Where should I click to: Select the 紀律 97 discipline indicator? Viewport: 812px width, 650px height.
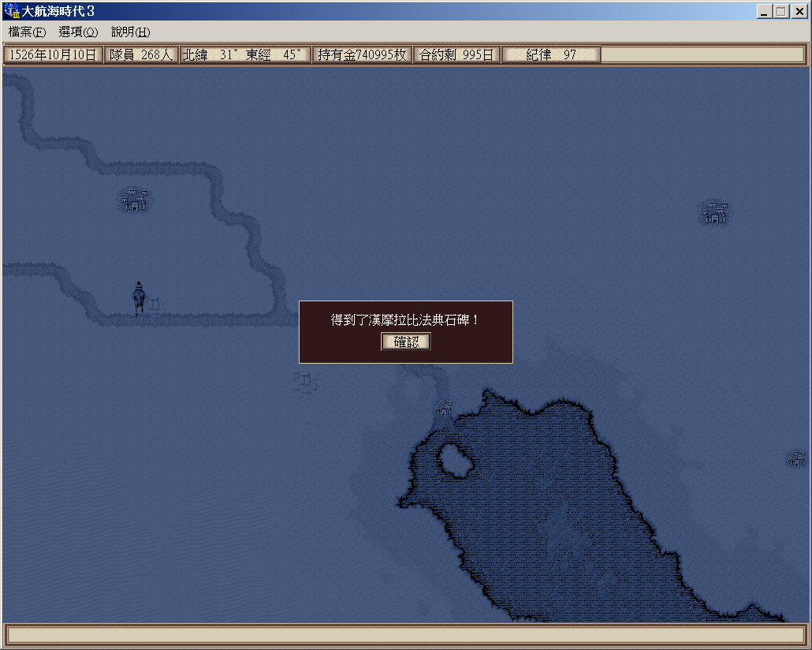click(551, 55)
